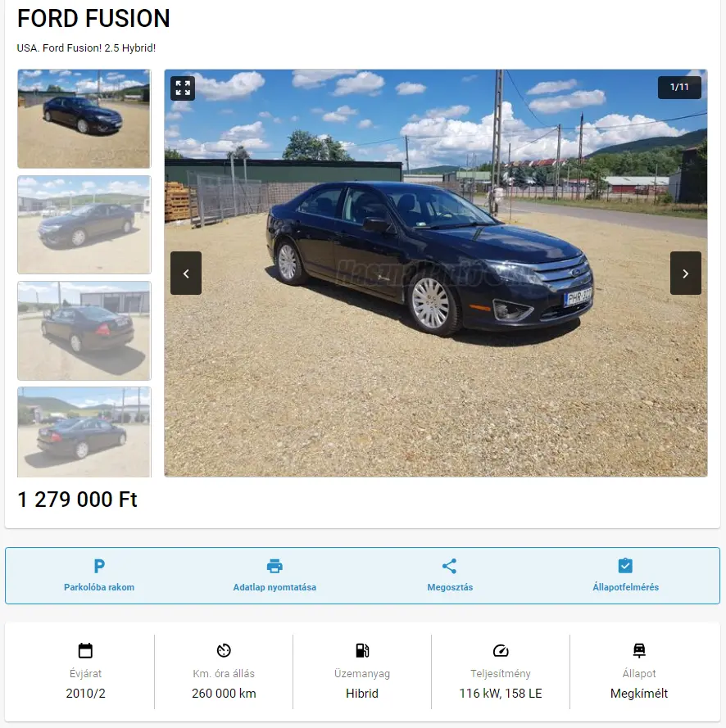This screenshot has width=726, height=728.
Task: Select the fourth thumbnail showing car side-rear
Action: point(84,432)
